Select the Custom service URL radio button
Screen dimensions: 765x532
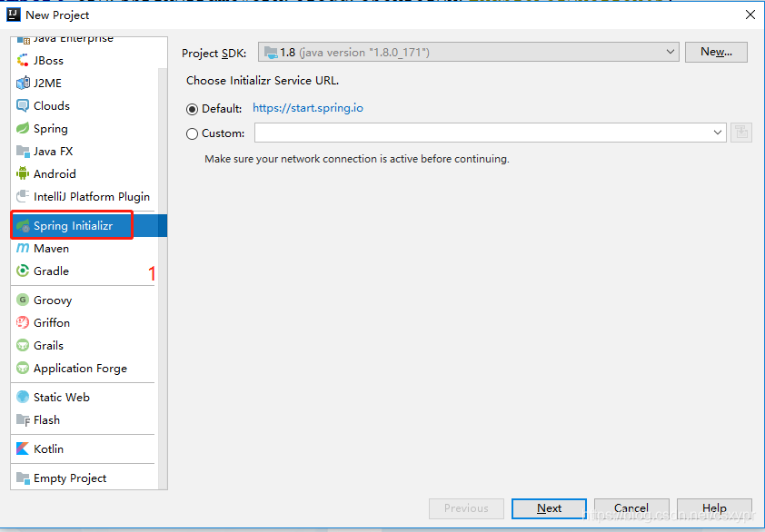(193, 133)
